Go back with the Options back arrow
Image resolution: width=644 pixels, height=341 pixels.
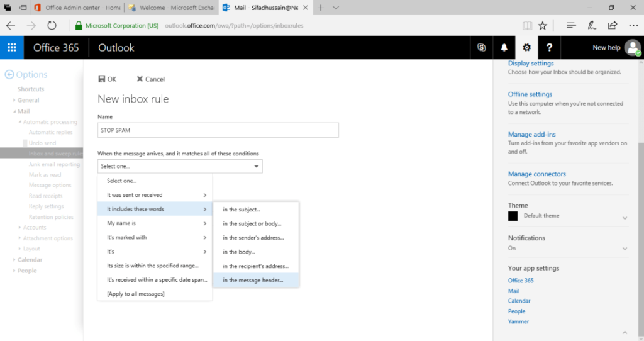(x=9, y=75)
